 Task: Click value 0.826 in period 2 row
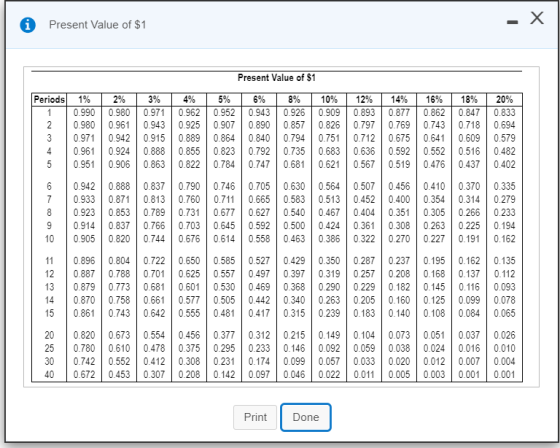pyautogui.click(x=329, y=125)
